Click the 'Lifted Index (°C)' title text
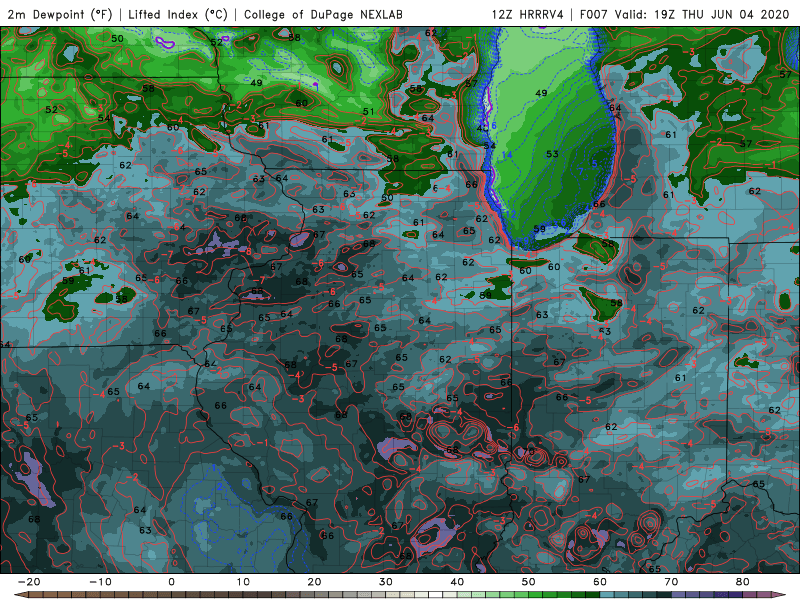The height and width of the screenshot is (600, 800). (178, 14)
